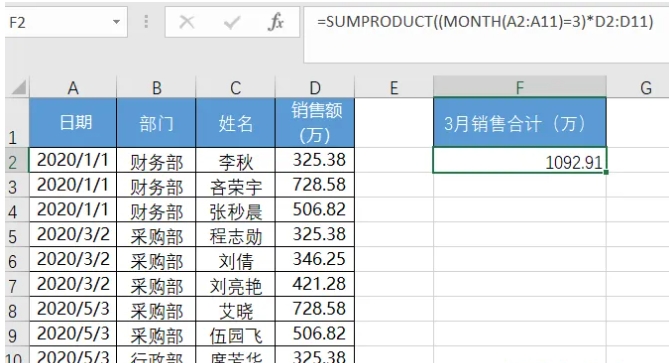Select row 1 header
669x363 pixels.
[17, 123]
